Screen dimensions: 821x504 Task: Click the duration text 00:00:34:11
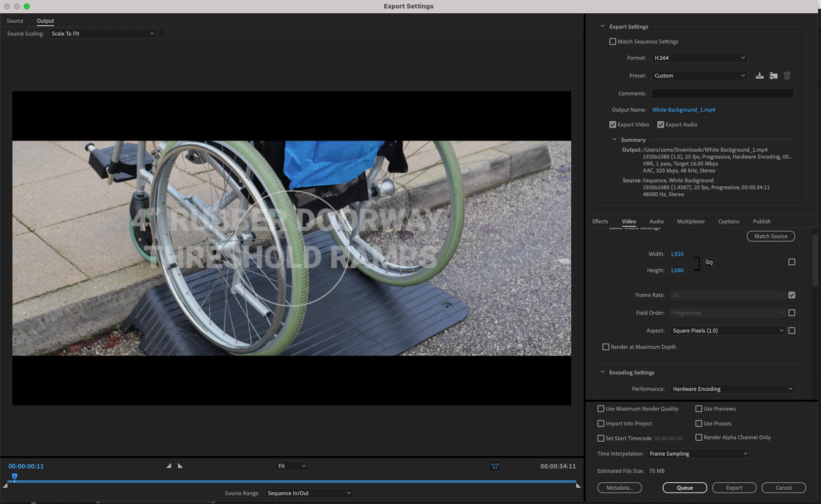[x=558, y=466]
